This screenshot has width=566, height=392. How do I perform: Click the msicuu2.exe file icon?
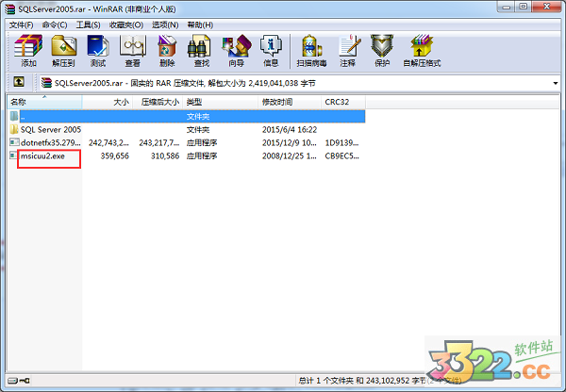14,155
